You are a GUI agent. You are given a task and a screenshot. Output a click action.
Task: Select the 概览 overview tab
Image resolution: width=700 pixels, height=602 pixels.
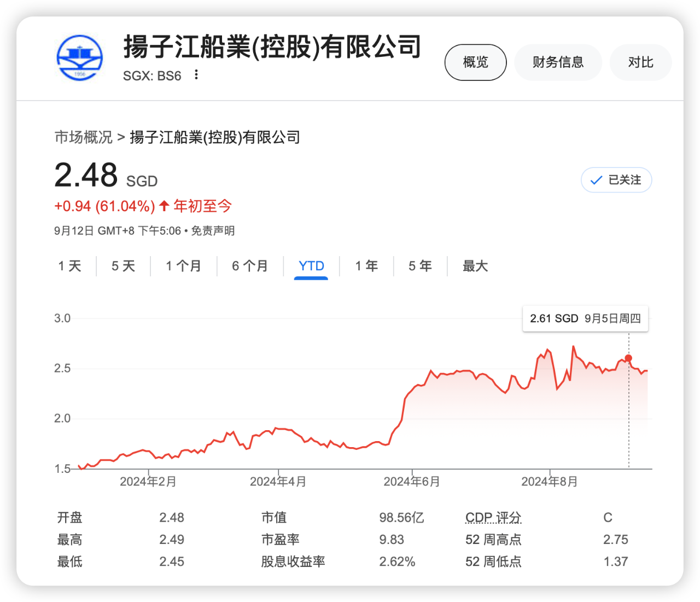click(476, 62)
